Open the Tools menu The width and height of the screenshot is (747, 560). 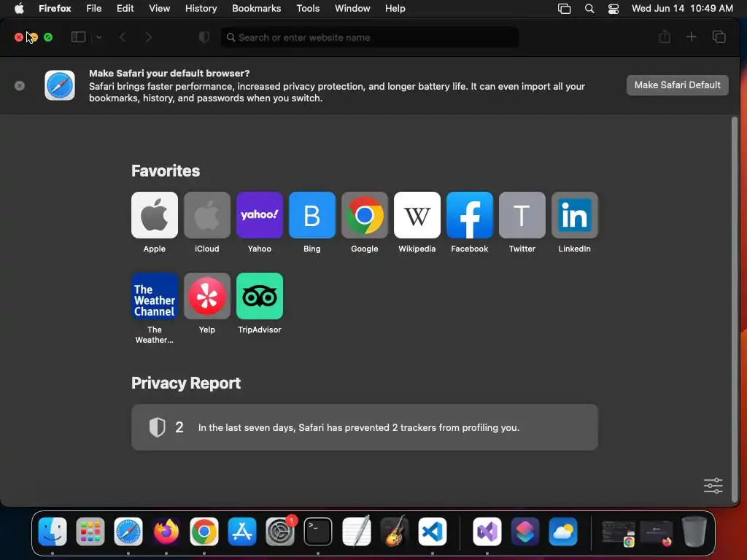[x=308, y=8]
